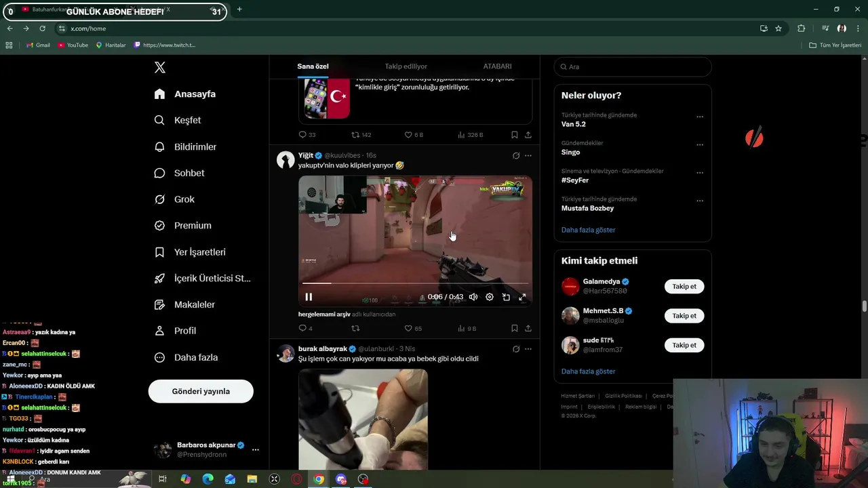Open video settings gear icon

tap(490, 297)
